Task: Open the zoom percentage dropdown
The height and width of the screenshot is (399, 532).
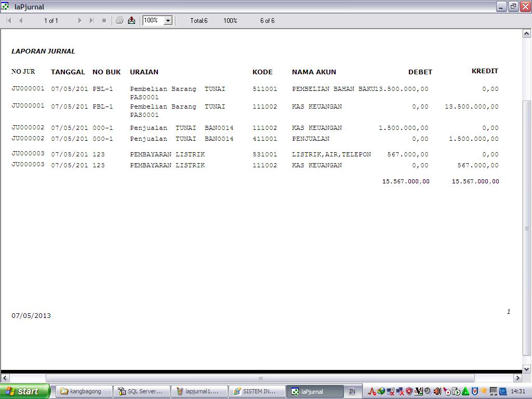Action: (168, 21)
